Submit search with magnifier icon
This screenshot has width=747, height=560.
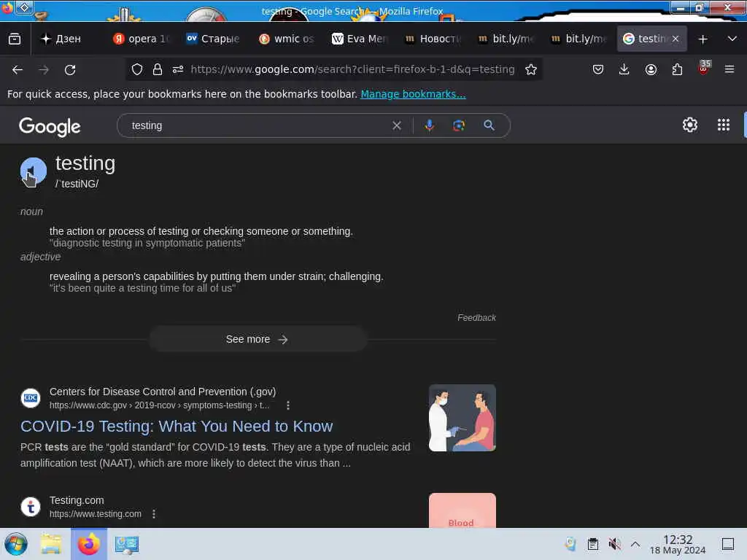tap(489, 125)
